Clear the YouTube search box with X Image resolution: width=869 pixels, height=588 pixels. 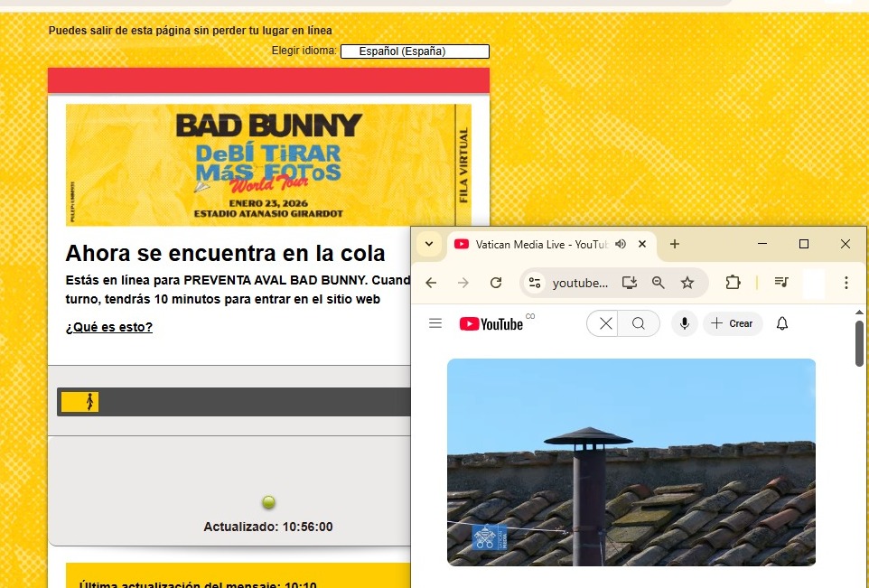click(606, 323)
